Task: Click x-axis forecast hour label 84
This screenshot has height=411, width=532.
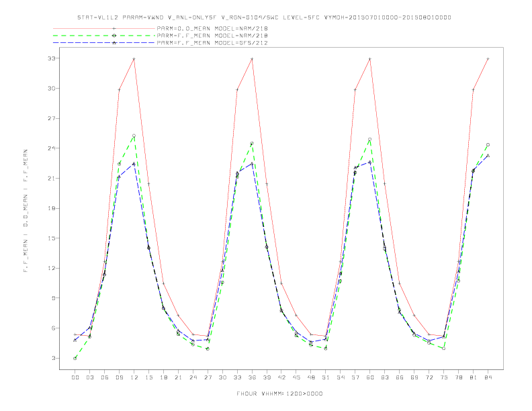Action: coord(488,377)
